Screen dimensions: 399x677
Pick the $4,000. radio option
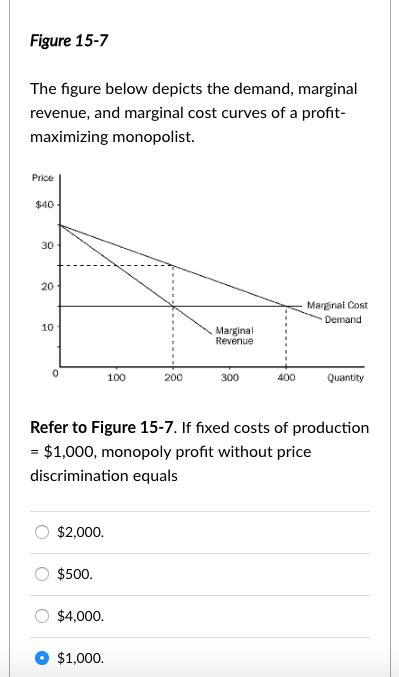click(x=42, y=616)
